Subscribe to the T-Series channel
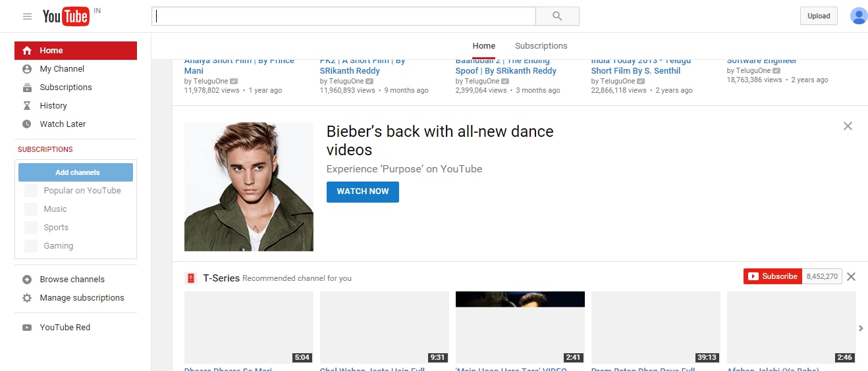This screenshot has width=868, height=371. (773, 276)
